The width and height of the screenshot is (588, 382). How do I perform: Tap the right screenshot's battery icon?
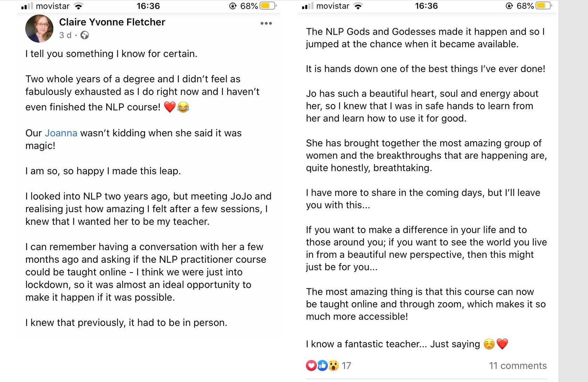click(544, 6)
